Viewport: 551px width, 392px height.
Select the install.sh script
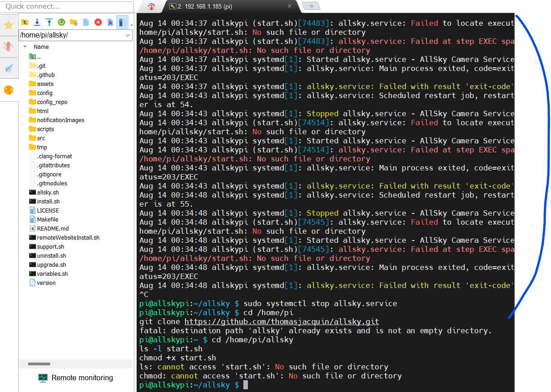44,201
